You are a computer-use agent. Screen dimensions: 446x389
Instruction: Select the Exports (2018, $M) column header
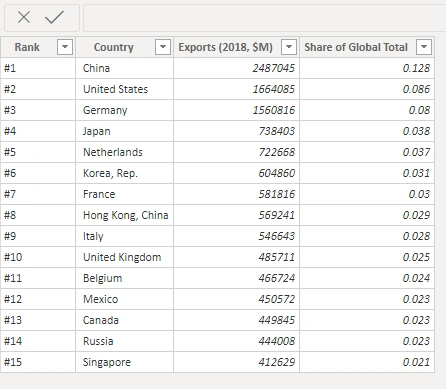coord(226,47)
